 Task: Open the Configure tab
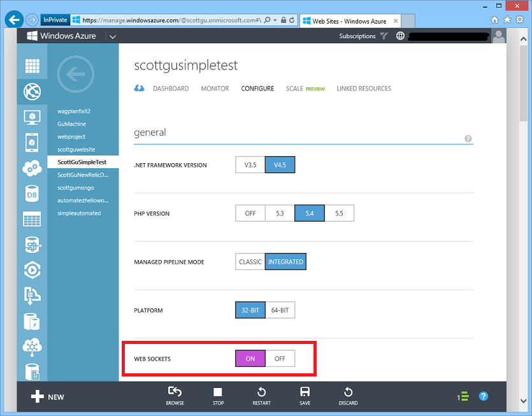click(257, 89)
